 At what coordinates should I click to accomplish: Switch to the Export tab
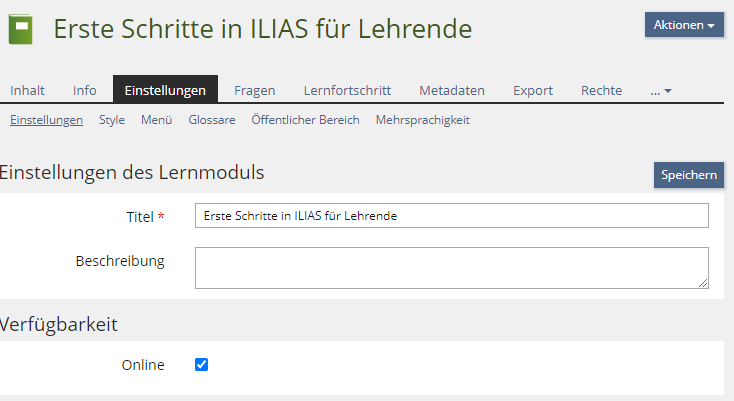(533, 90)
